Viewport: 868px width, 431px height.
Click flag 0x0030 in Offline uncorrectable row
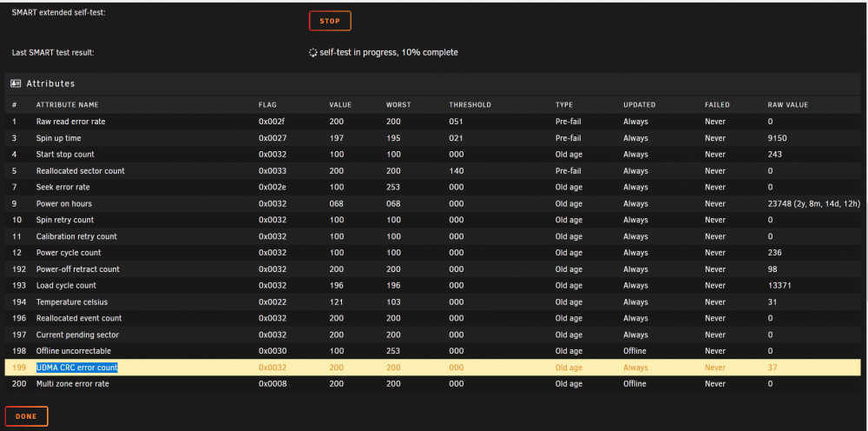coord(273,351)
